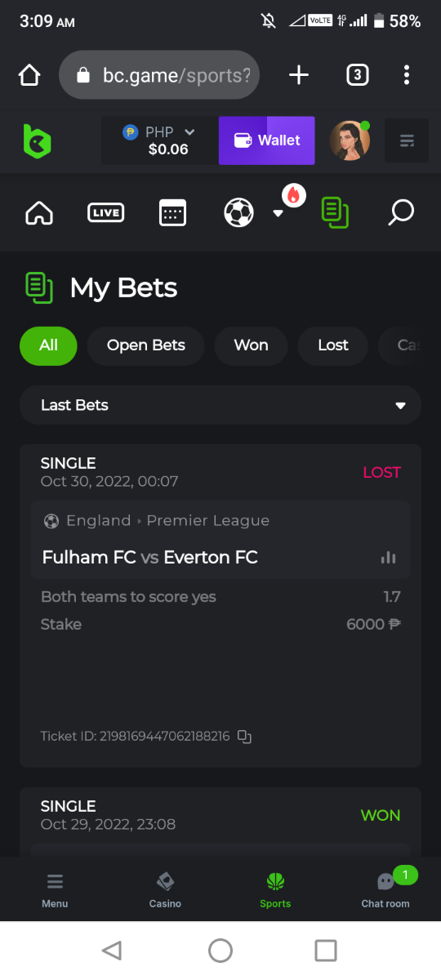Viewport: 441px width, 980px height.
Task: Show Won bets filter
Action: pos(251,345)
